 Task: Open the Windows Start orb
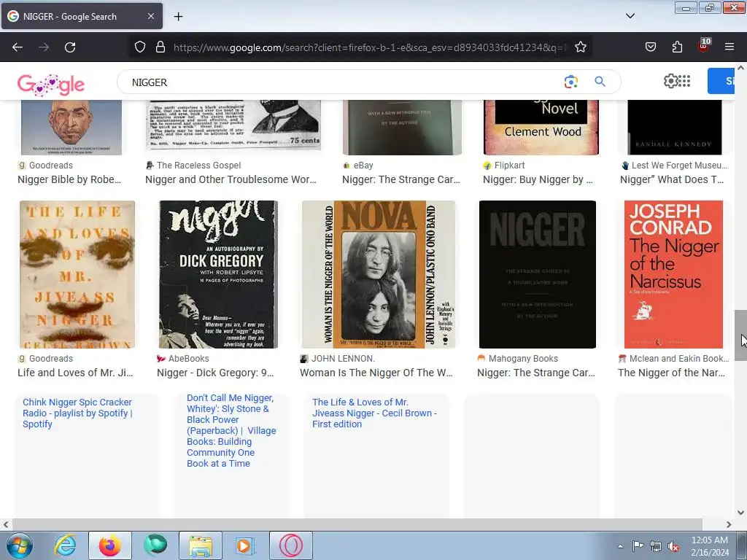[x=20, y=545]
